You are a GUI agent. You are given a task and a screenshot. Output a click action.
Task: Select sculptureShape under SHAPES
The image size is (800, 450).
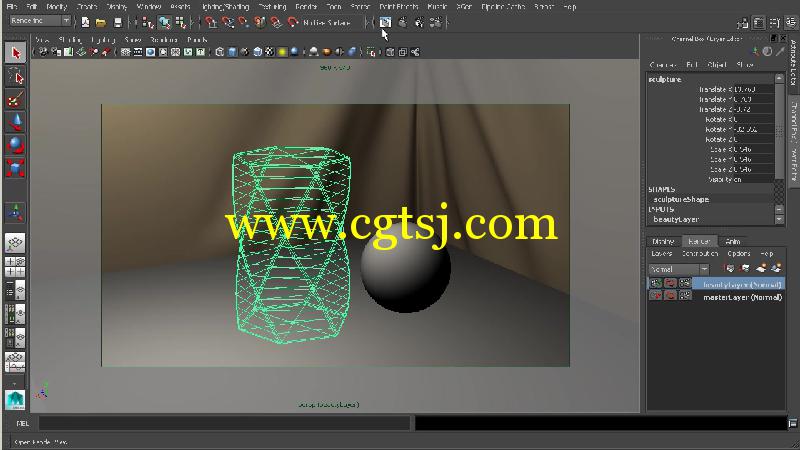[x=681, y=199]
